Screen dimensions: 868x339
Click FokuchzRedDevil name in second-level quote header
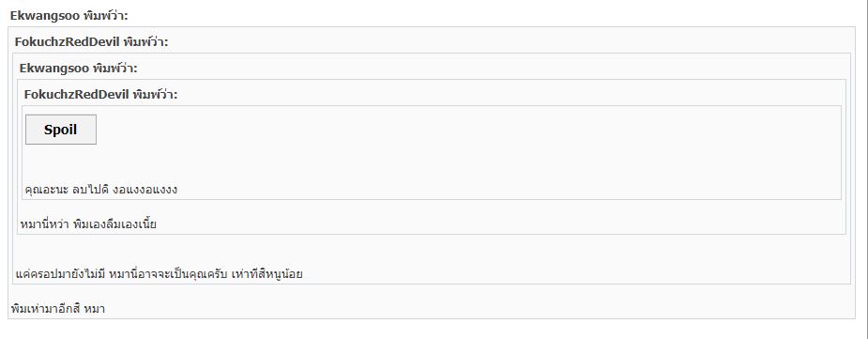pyautogui.click(x=69, y=42)
